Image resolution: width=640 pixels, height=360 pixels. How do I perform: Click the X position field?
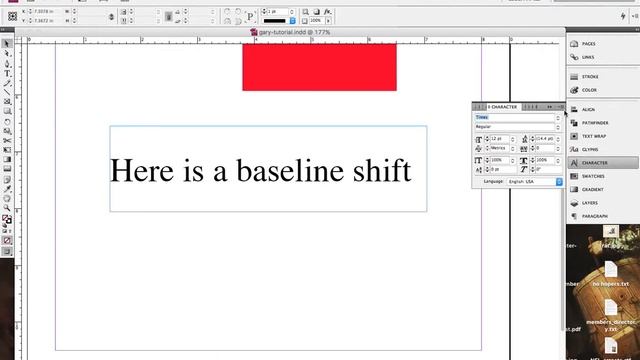(44, 11)
